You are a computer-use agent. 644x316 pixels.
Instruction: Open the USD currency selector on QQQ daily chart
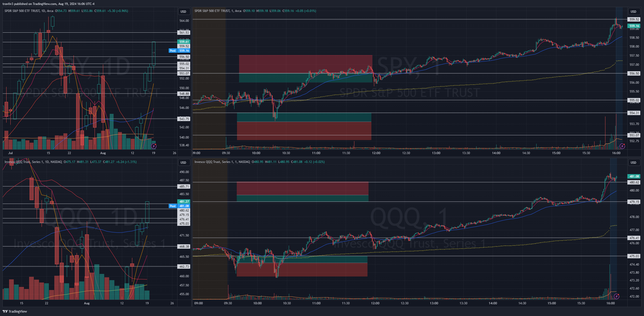coord(183,162)
